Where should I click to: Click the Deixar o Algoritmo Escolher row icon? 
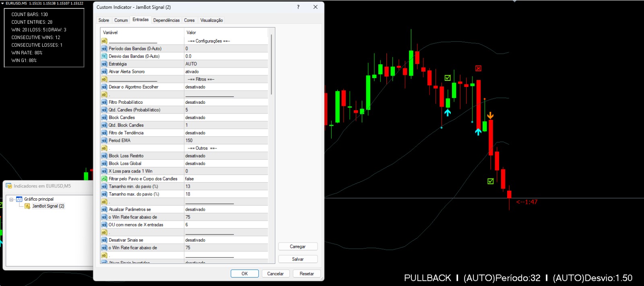(x=104, y=87)
